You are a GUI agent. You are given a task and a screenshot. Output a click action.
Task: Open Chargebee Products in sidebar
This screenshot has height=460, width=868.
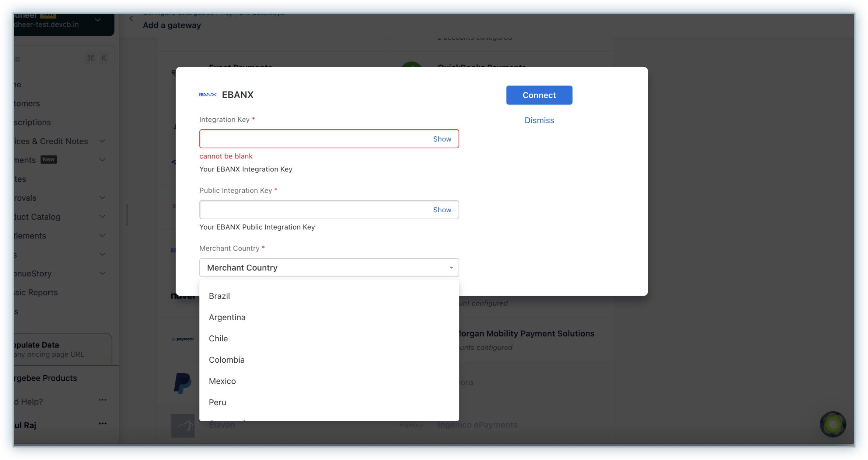pyautogui.click(x=45, y=378)
